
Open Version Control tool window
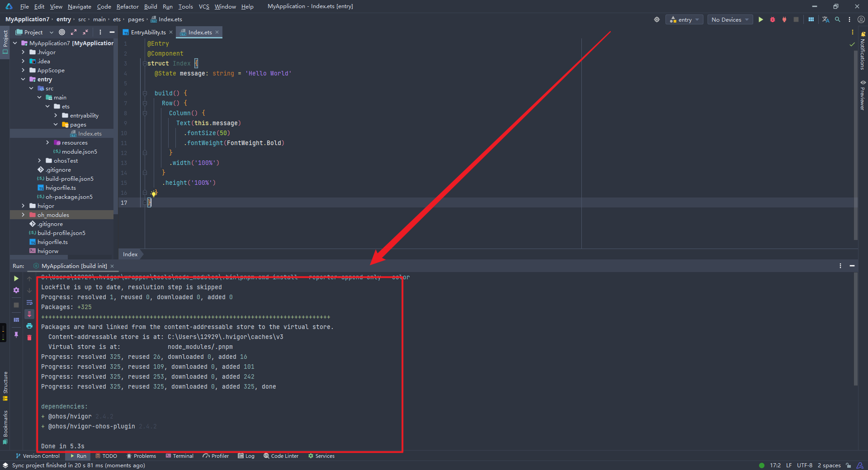click(38, 456)
